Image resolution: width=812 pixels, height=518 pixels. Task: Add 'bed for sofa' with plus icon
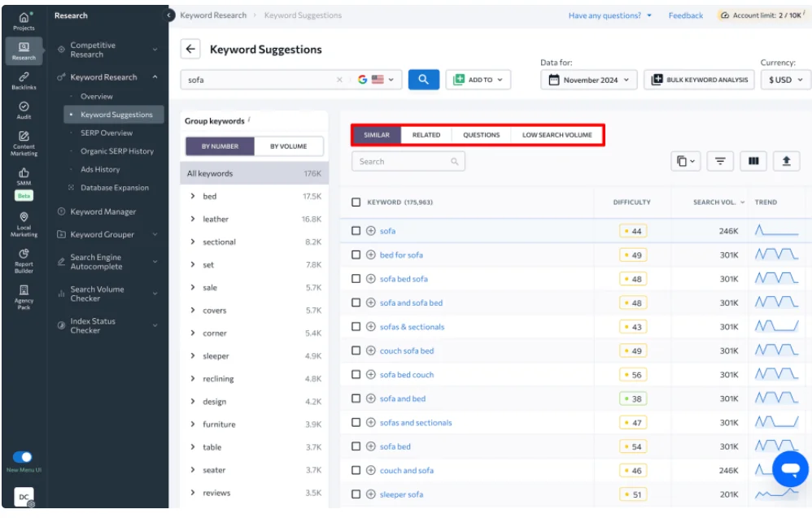[x=371, y=255]
